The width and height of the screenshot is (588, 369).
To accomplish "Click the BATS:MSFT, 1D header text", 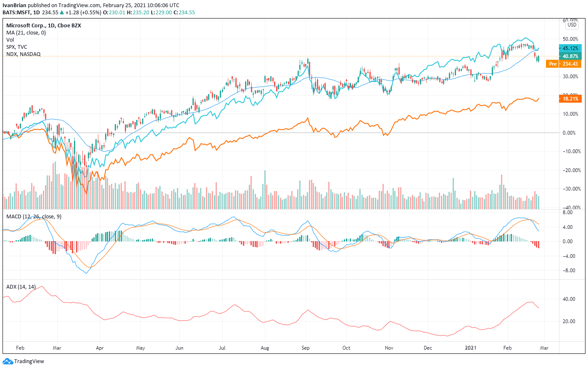I will click(21, 12).
